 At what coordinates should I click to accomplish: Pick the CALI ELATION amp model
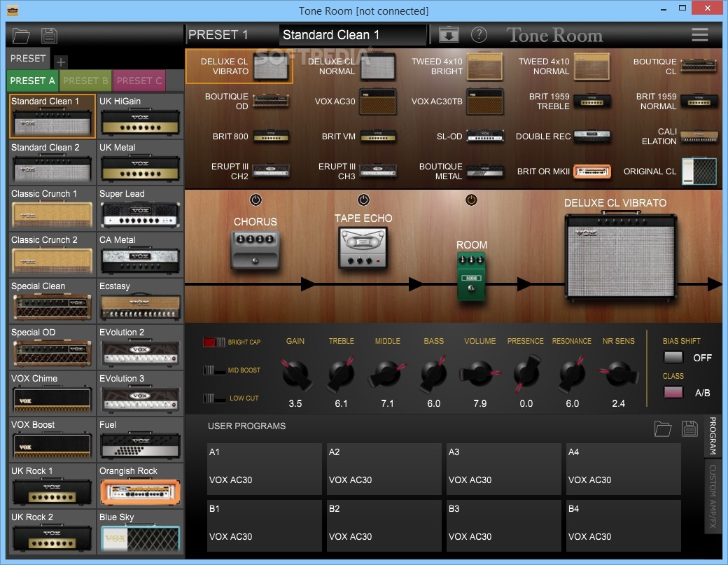click(x=680, y=137)
